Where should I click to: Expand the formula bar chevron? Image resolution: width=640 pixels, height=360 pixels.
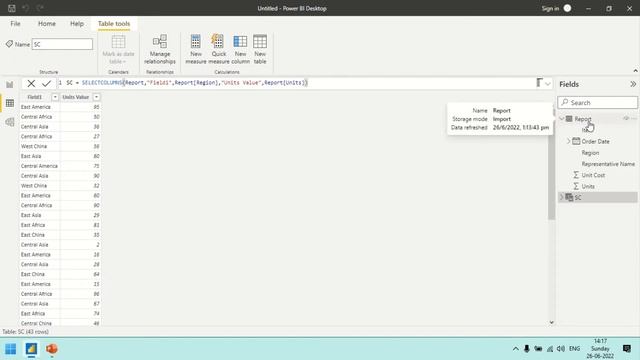pyautogui.click(x=548, y=84)
